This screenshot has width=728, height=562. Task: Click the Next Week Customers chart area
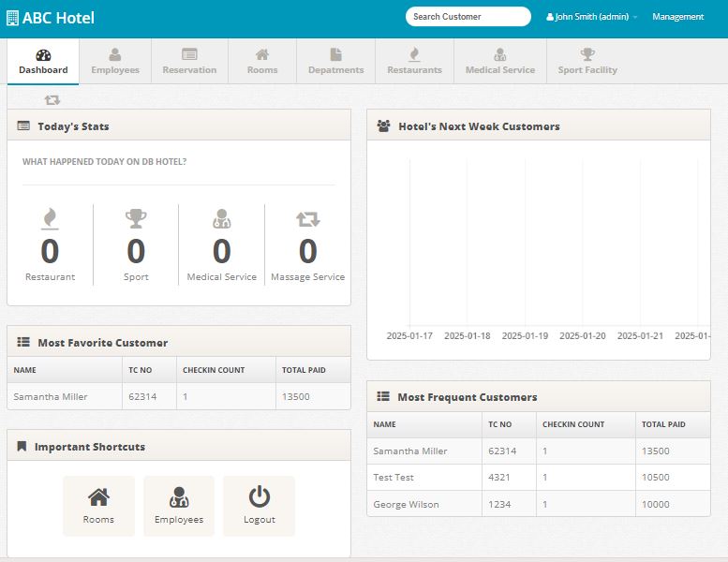click(539, 250)
